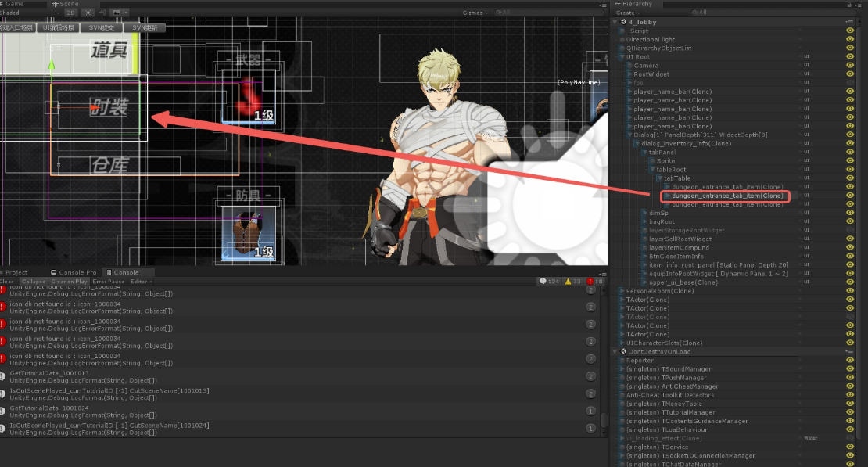Toggle 2D view mode in Scene
868x467 pixels.
(x=70, y=13)
